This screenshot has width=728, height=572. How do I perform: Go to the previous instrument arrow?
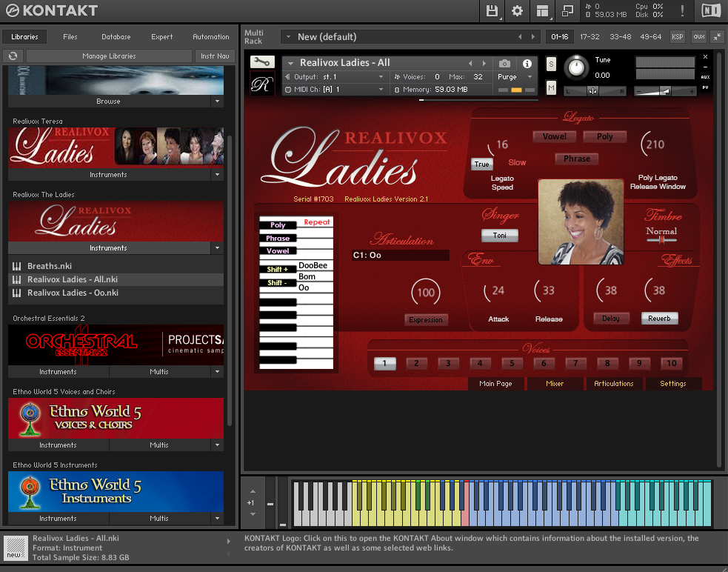click(470, 63)
